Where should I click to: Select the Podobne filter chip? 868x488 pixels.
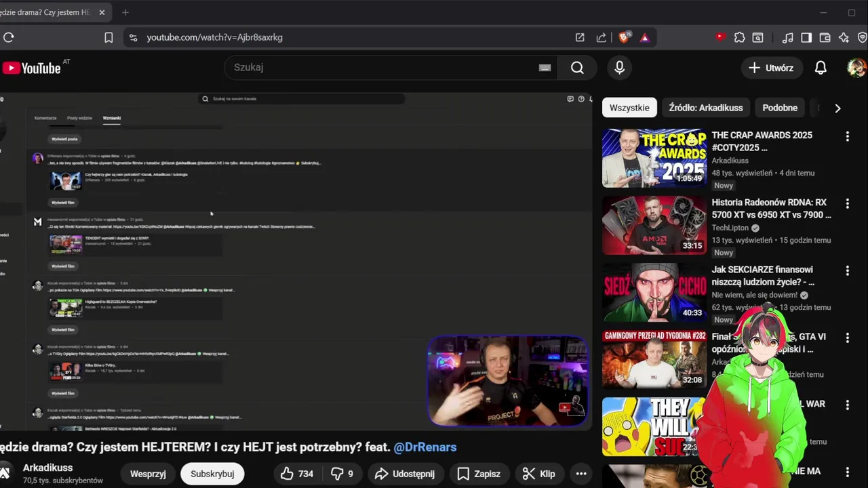[780, 108]
